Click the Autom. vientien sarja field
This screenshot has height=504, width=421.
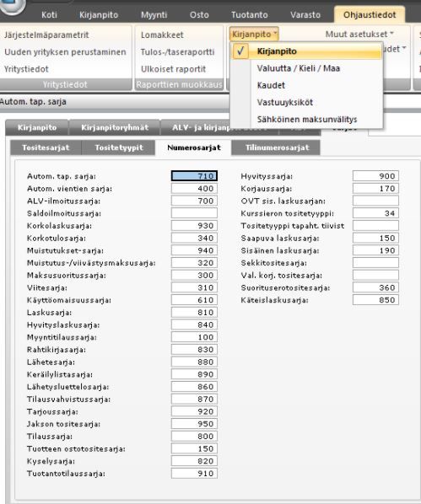point(194,188)
